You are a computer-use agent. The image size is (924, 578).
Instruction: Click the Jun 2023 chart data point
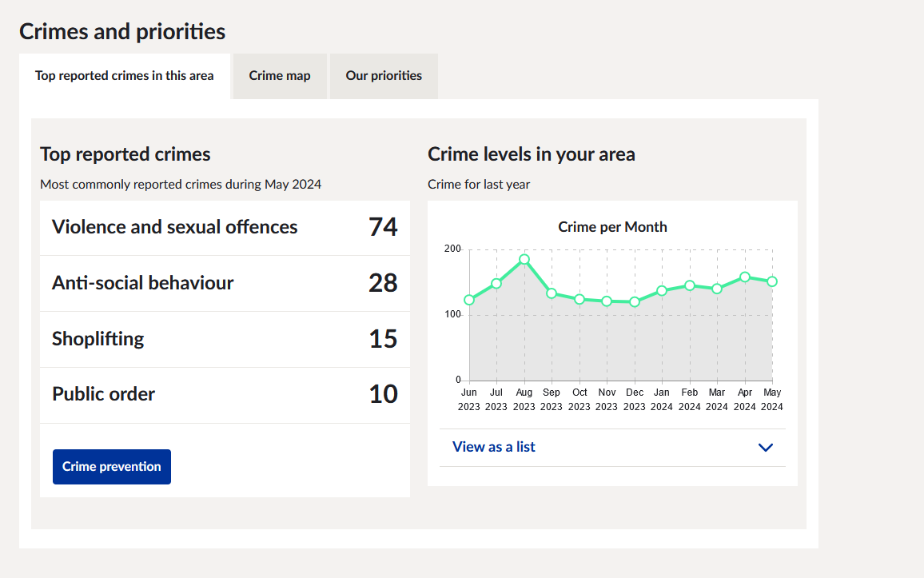click(x=469, y=300)
